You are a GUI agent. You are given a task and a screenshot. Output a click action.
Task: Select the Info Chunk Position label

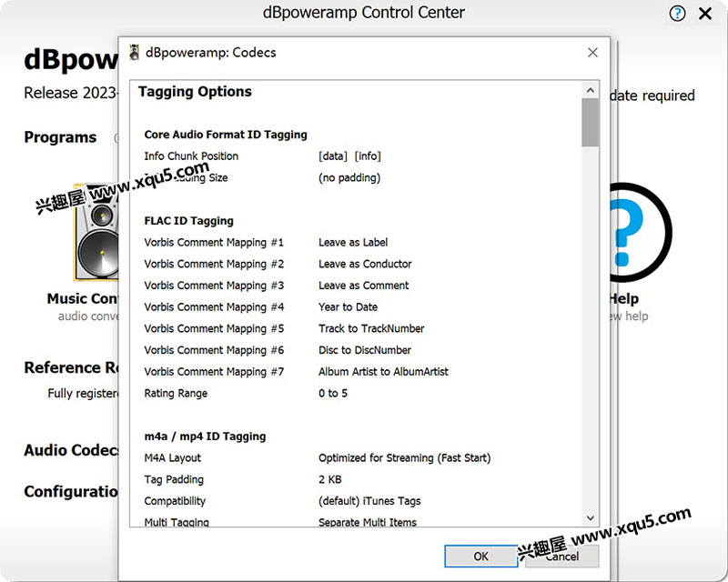pyautogui.click(x=191, y=156)
